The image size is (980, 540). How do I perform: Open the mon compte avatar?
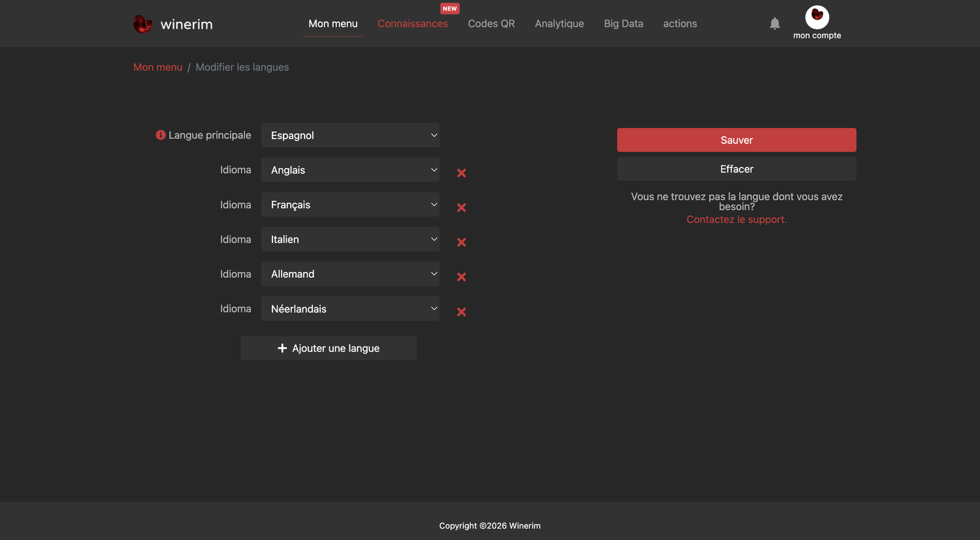817,17
